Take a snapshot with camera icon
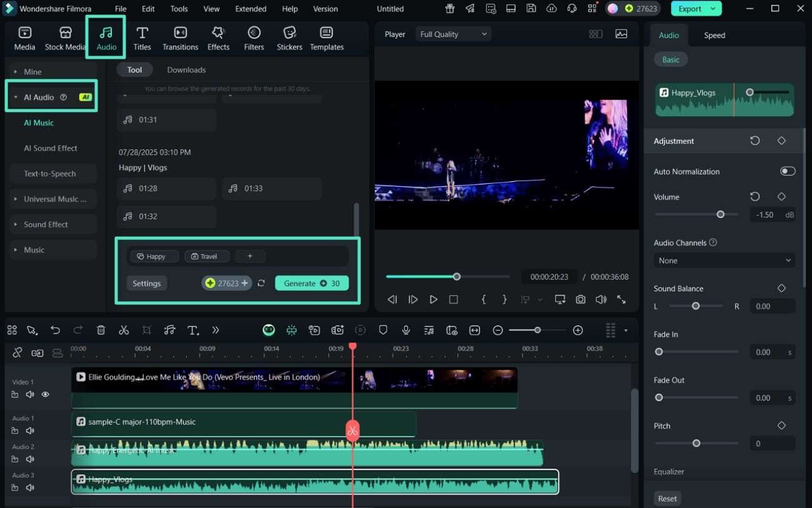Image resolution: width=812 pixels, height=508 pixels. coord(580,299)
